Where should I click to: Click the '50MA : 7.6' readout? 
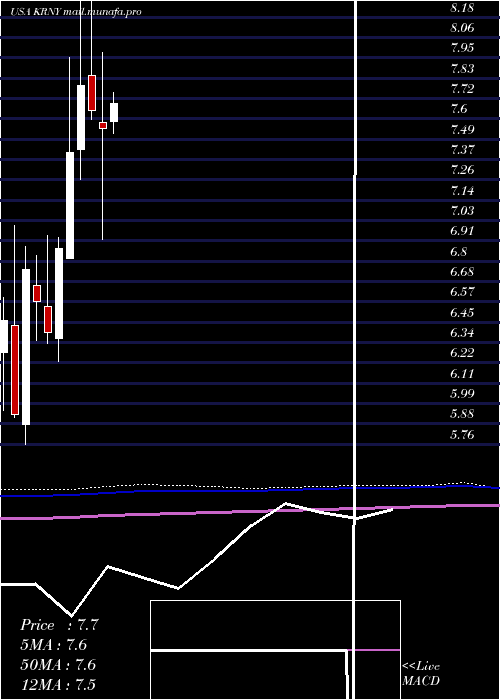[x=58, y=665]
